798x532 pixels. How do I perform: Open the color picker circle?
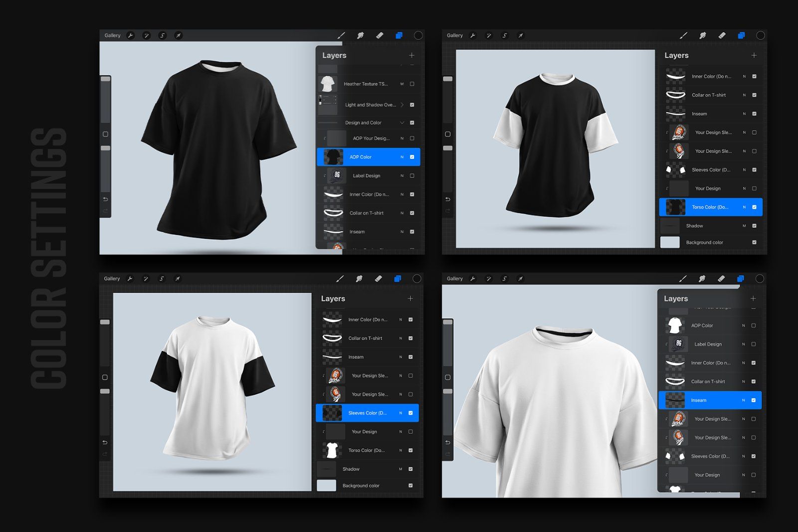(418, 35)
